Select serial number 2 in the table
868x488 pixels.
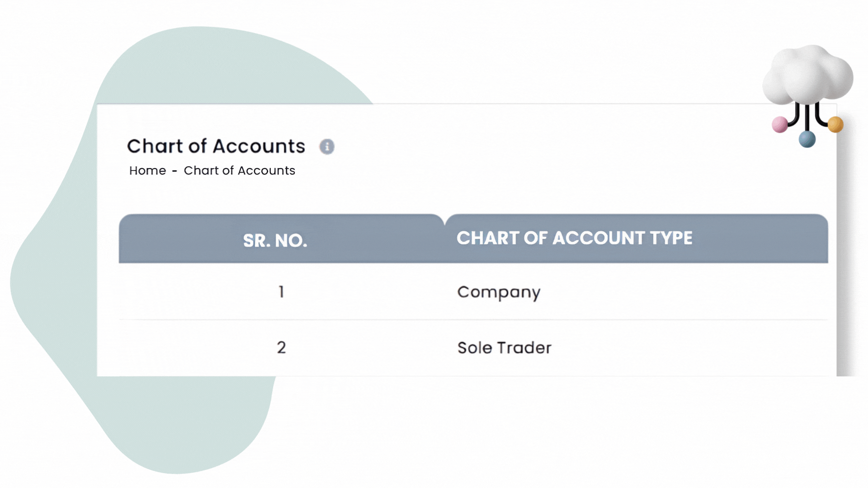(x=281, y=347)
